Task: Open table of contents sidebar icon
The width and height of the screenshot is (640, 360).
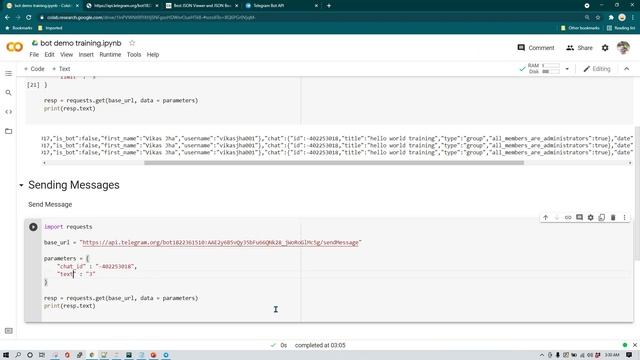Action: coord(9,73)
